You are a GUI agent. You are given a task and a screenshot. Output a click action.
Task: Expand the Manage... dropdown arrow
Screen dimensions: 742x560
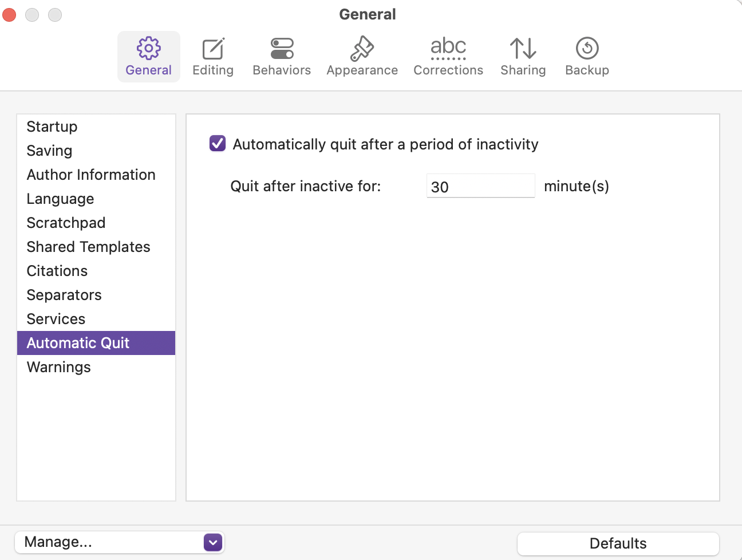(x=213, y=542)
